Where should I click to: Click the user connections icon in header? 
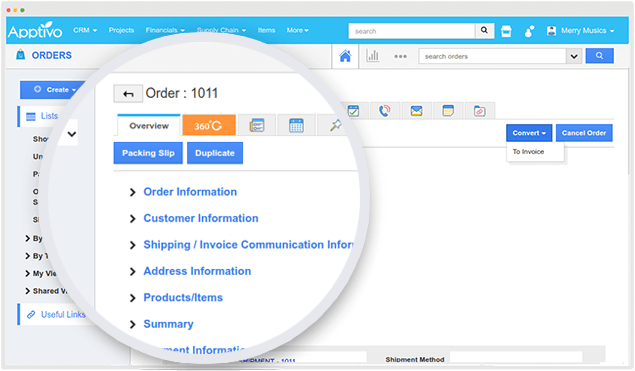click(x=529, y=31)
